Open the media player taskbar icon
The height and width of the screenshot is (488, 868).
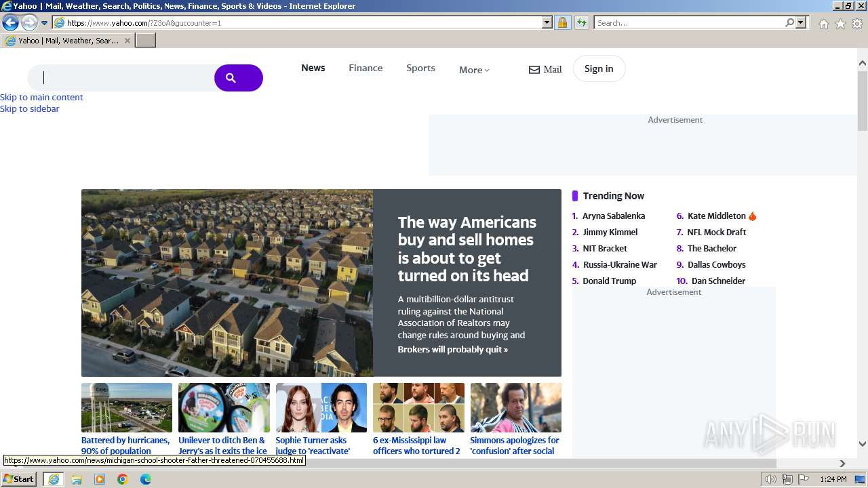point(100,479)
